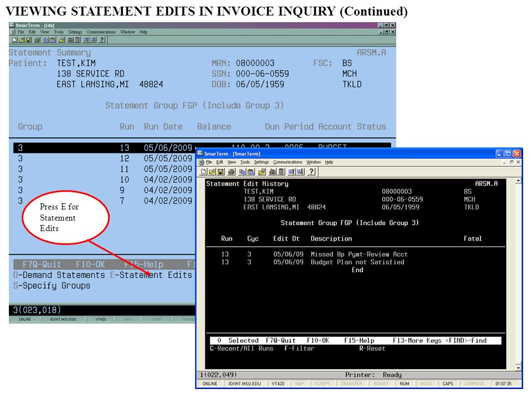The image size is (532, 399).
Task: Click the front toolbar's second folder icon, after Paste
Action: [x=262, y=172]
